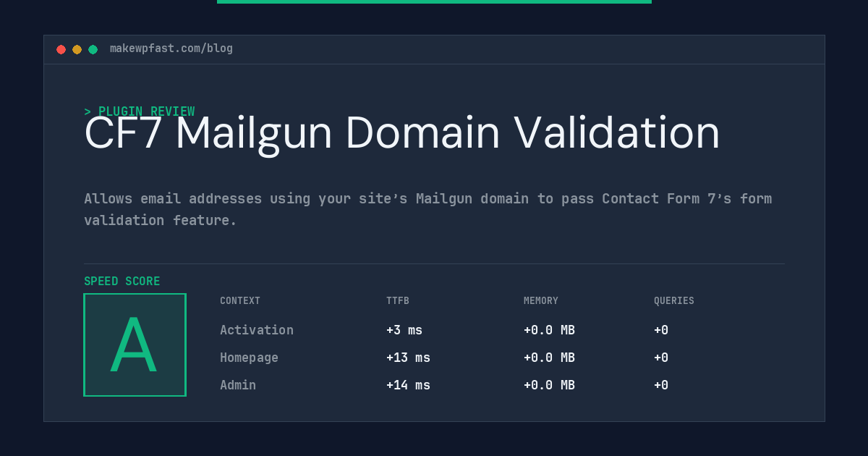Click the yellow window dot
This screenshot has width=868, height=456.
click(x=77, y=49)
